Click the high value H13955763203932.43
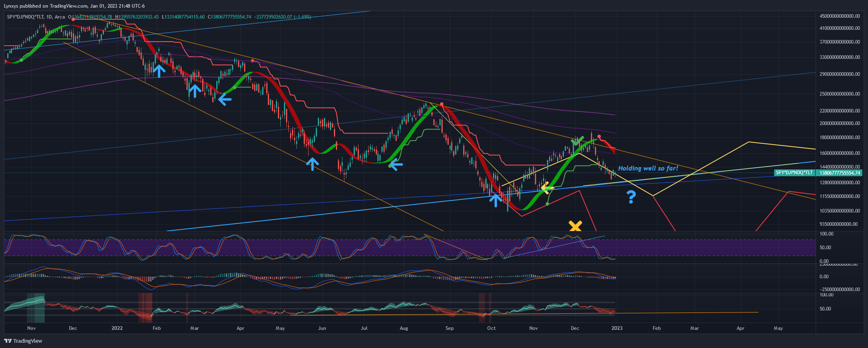868x348 pixels. [x=137, y=17]
